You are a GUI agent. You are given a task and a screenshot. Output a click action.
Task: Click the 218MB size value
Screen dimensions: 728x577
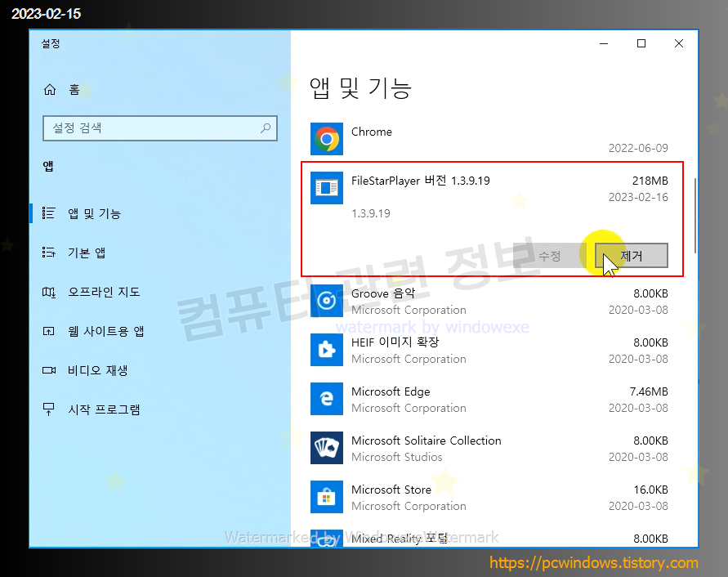click(650, 181)
